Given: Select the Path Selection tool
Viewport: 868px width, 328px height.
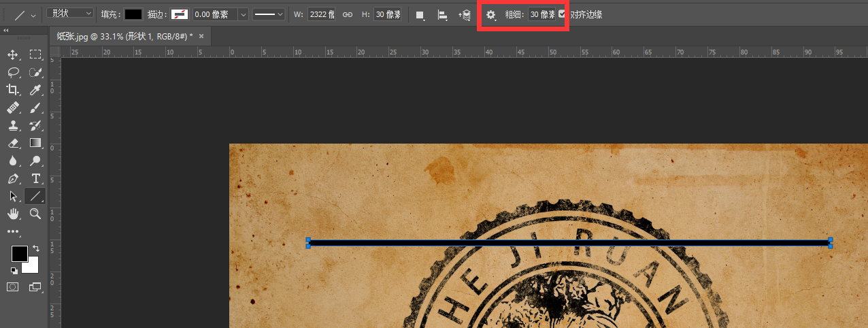Looking at the screenshot, I should (12, 196).
